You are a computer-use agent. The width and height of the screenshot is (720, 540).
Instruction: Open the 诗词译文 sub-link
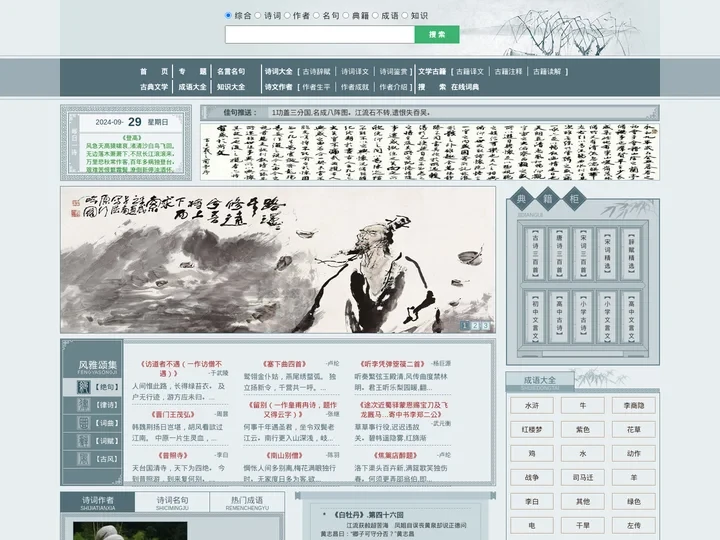pyautogui.click(x=355, y=72)
